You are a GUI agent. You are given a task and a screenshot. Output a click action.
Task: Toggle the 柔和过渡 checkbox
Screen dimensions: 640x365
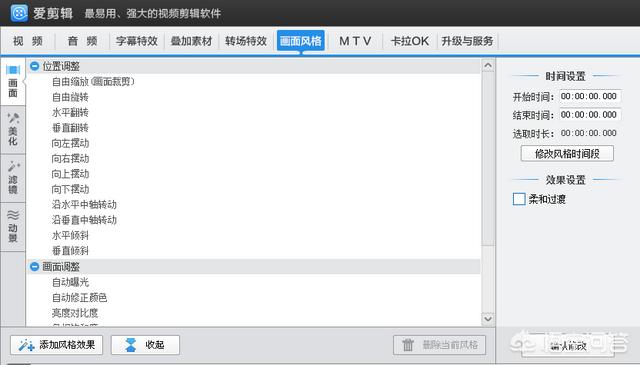tap(519, 199)
